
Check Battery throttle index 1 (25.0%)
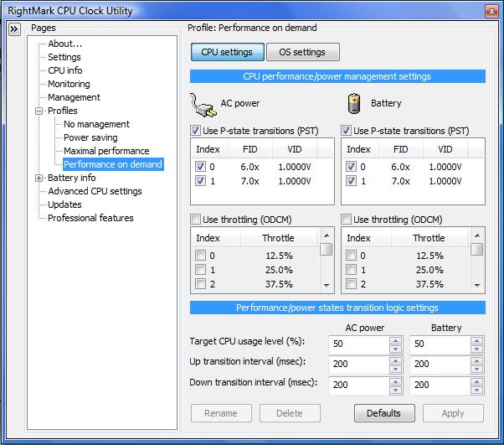coord(351,270)
